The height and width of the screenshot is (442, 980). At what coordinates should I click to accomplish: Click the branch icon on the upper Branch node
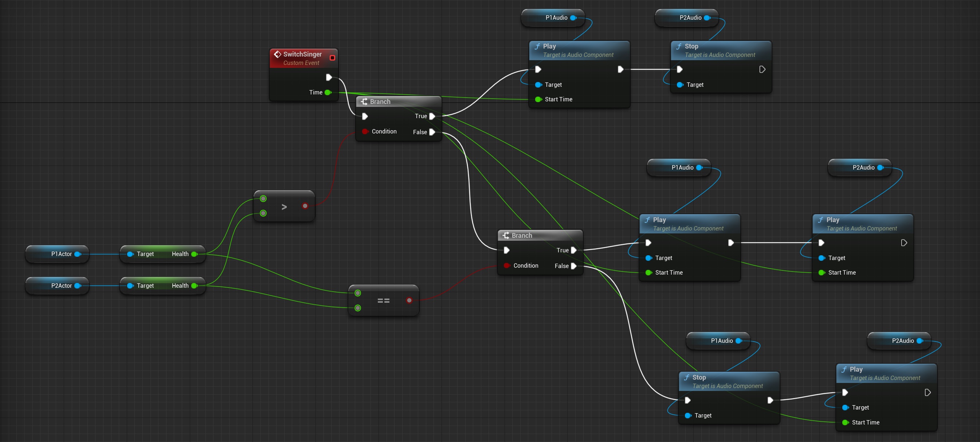(x=364, y=101)
